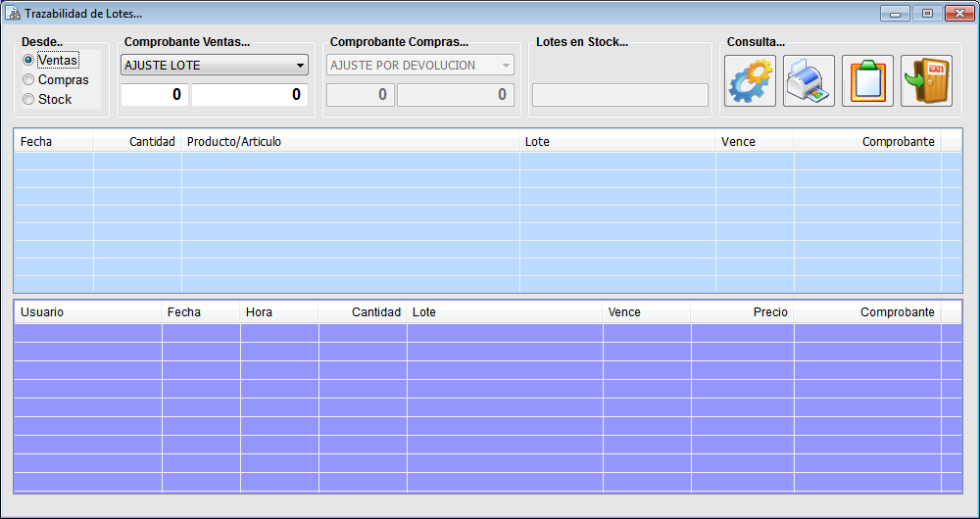Click the Lote header in lower grid
Image resolution: width=980 pixels, height=519 pixels.
pyautogui.click(x=505, y=312)
